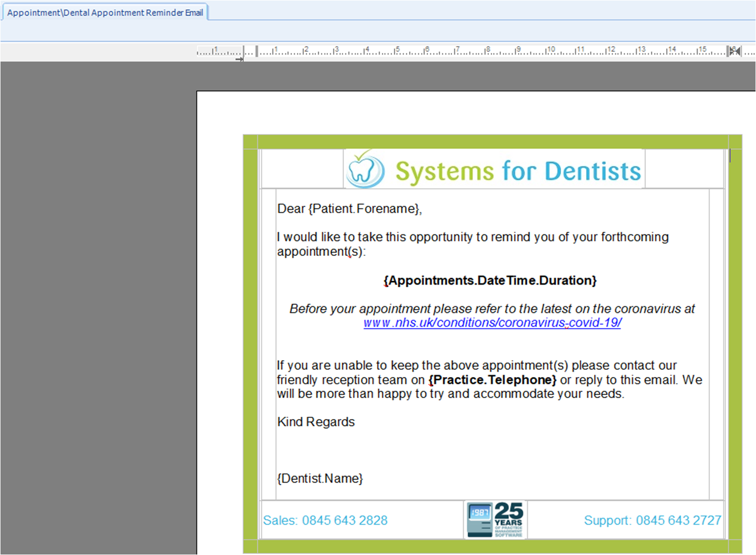Click the Sales phone number text
Screen dimensions: 756x555
(325, 520)
